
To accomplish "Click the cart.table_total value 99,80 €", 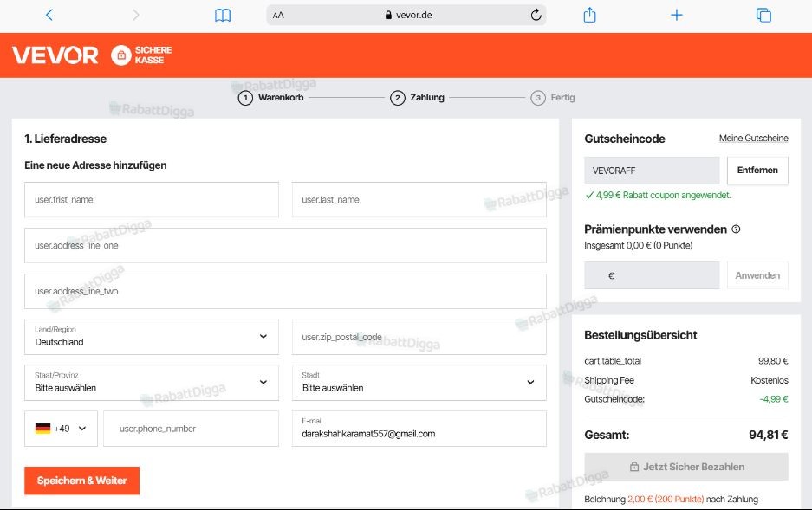I will pos(773,361).
